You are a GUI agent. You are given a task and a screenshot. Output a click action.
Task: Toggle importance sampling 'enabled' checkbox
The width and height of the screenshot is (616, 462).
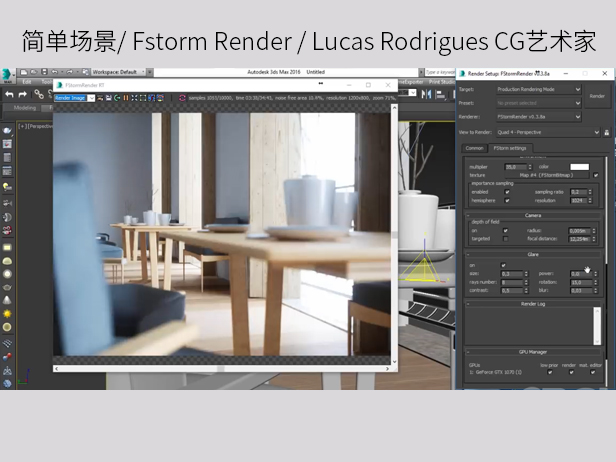[505, 191]
